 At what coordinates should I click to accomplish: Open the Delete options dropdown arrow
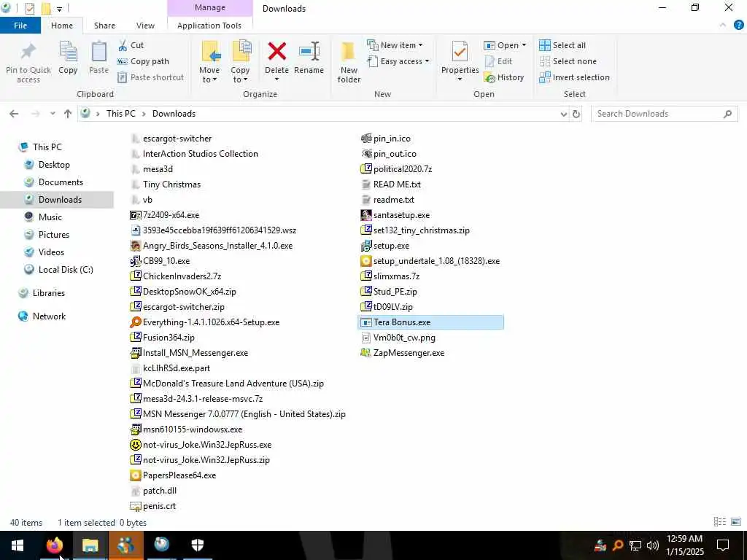click(x=276, y=79)
